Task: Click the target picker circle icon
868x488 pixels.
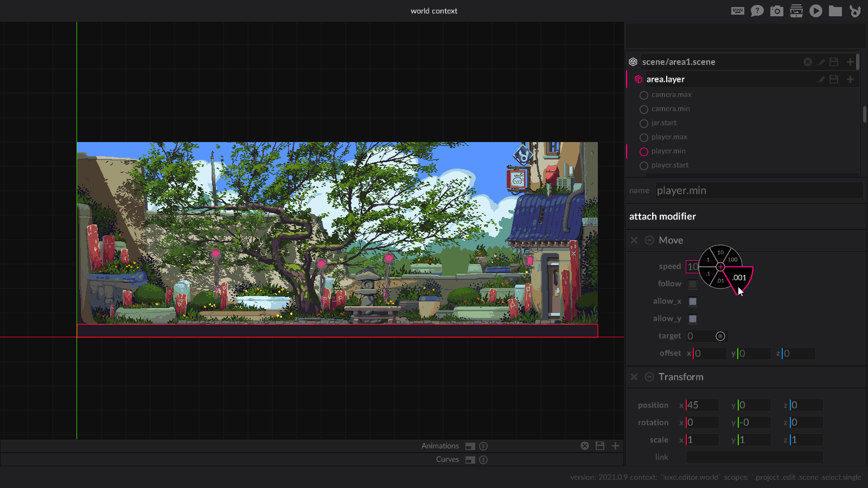Action: tap(720, 336)
